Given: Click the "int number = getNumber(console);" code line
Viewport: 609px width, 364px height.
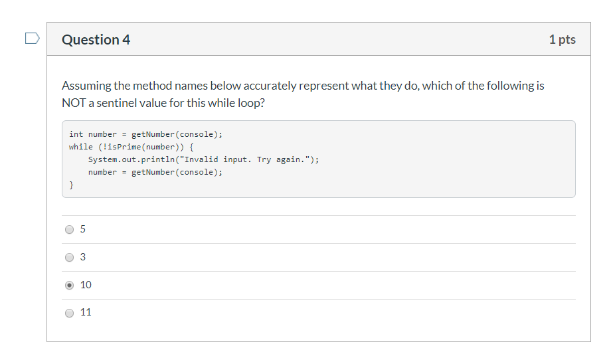Looking at the screenshot, I should click(145, 134).
